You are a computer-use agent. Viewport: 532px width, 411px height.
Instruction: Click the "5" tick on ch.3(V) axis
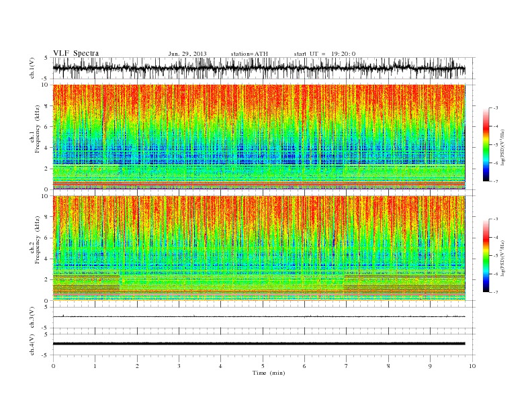(x=46, y=307)
